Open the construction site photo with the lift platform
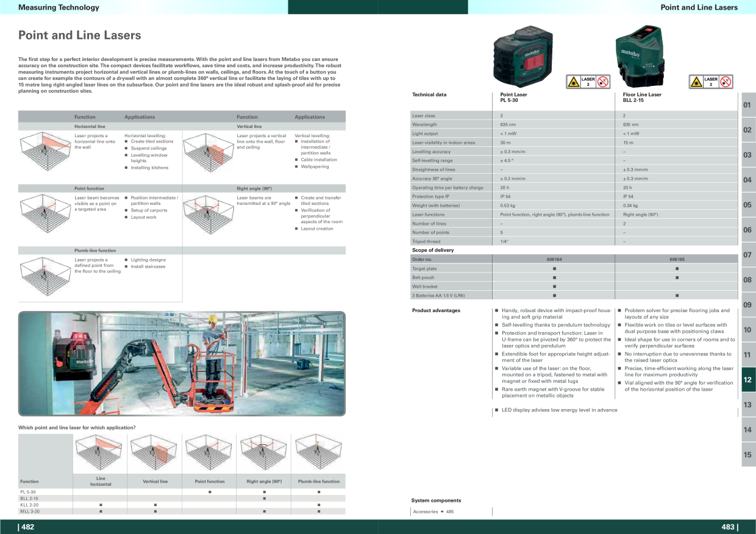 click(x=182, y=363)
